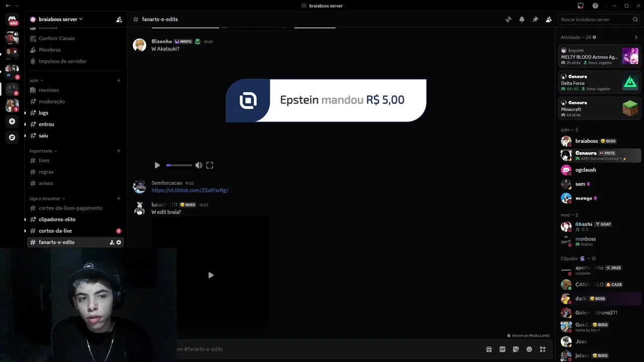Open ogclaush member profile

click(x=599, y=170)
